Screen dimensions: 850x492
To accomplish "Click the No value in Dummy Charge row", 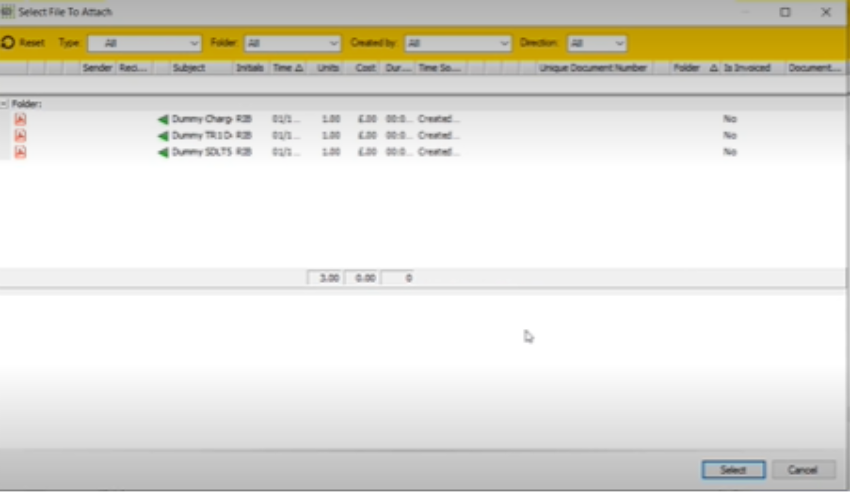I will [x=730, y=119].
